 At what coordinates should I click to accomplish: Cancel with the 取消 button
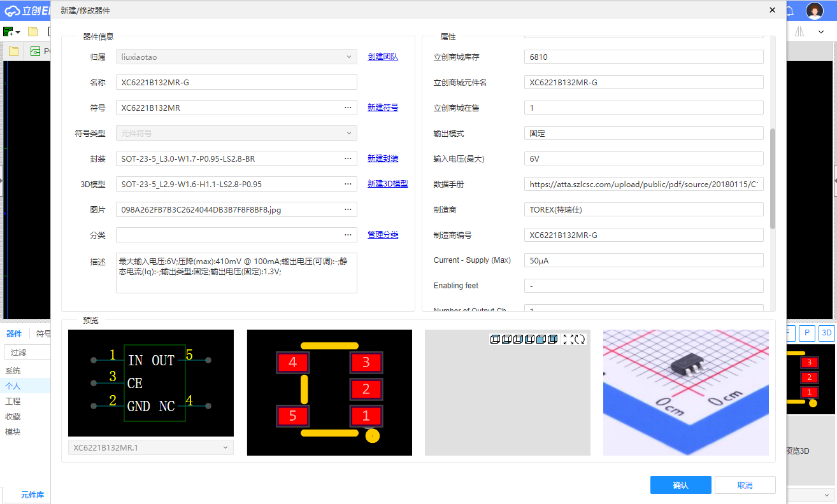point(745,485)
